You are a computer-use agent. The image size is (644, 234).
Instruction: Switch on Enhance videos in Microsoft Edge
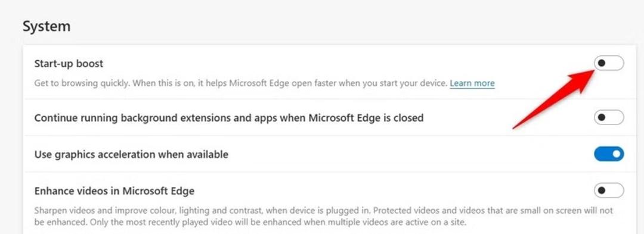pos(609,191)
